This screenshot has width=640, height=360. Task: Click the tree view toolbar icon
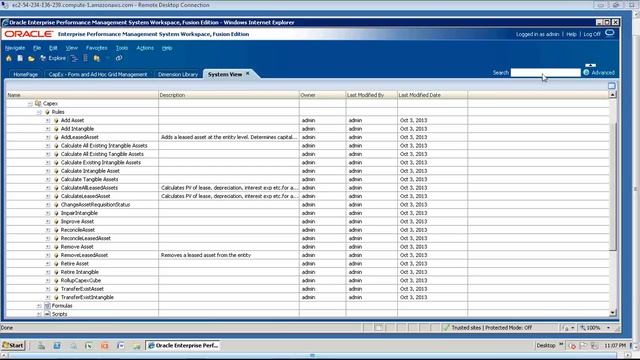click(74, 58)
